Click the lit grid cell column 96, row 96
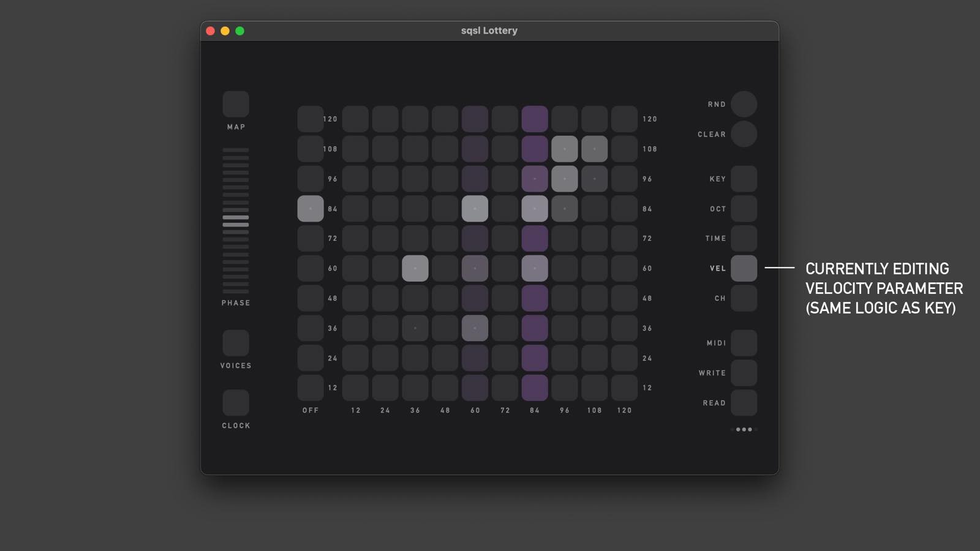 point(565,179)
